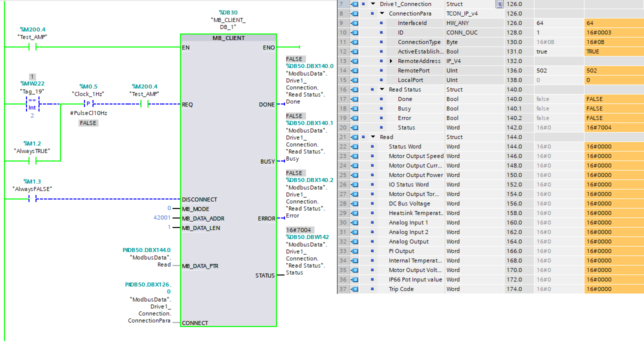Click the MB_CLIENT block header
Screen dimensions: 644x341
(x=228, y=38)
